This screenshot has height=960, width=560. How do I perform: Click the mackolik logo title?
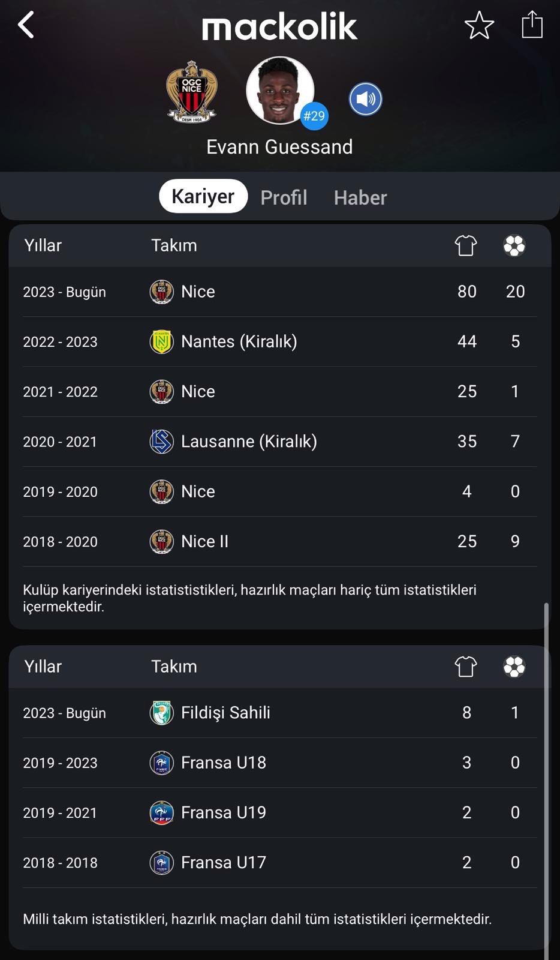(279, 26)
